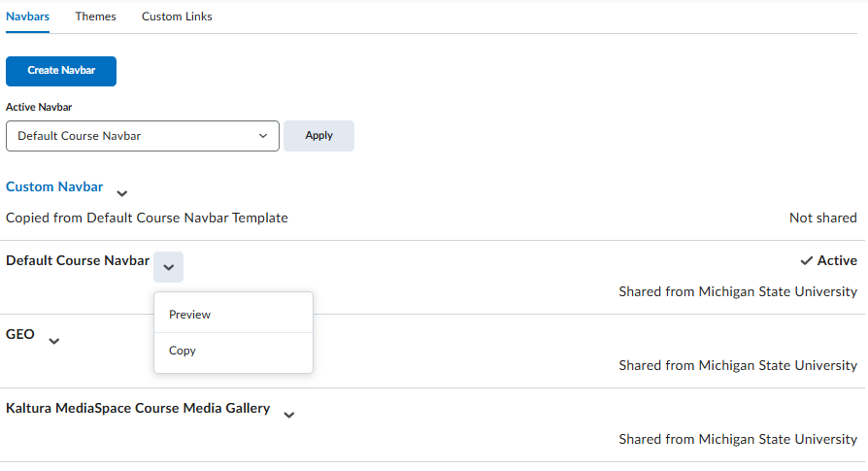The image size is (868, 471).
Task: Click the Default Course Navbar title
Action: click(x=78, y=260)
